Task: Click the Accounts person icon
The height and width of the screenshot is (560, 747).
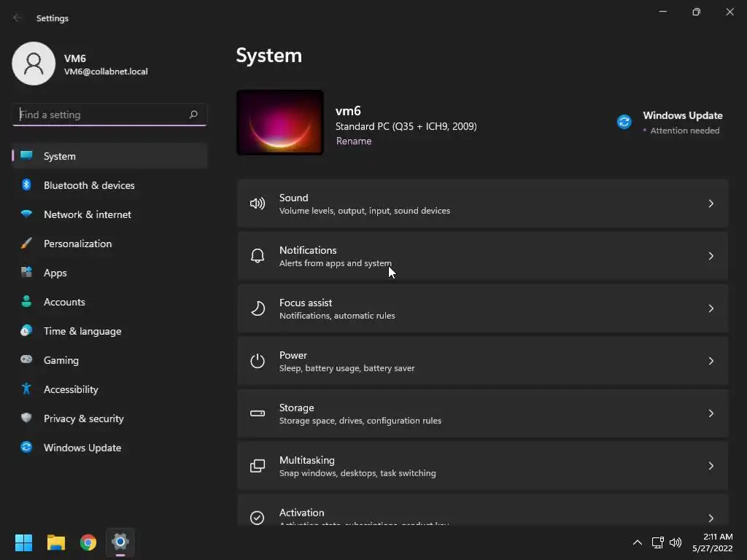Action: pos(27,301)
